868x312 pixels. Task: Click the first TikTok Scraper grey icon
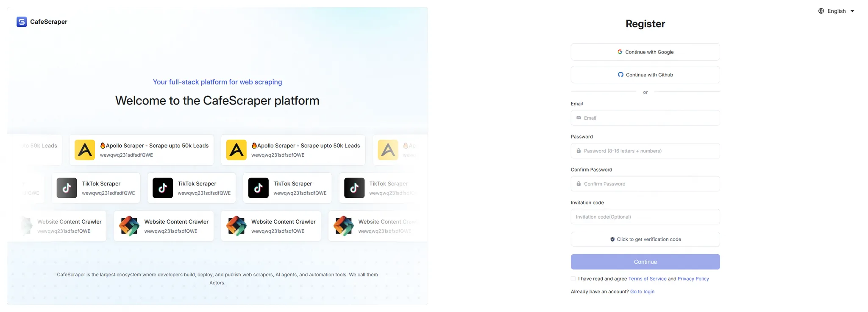[67, 188]
